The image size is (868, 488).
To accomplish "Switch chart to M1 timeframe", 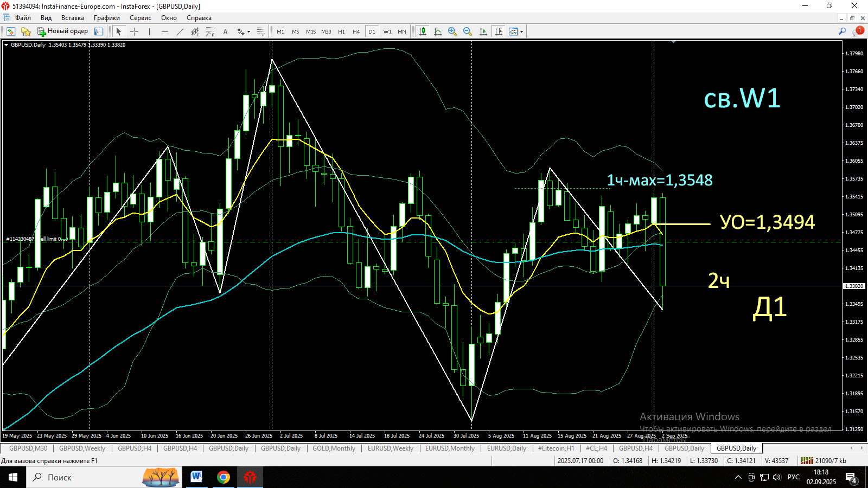I will click(280, 31).
